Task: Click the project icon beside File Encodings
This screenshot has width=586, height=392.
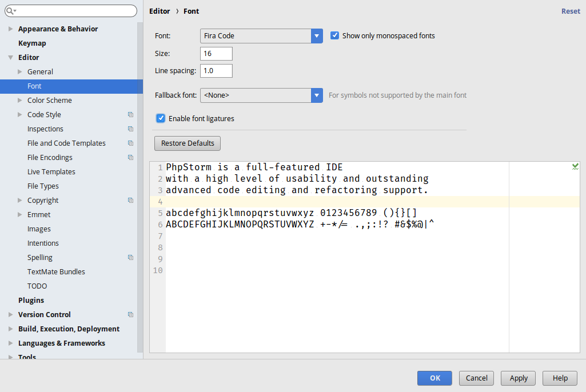Action: 130,157
